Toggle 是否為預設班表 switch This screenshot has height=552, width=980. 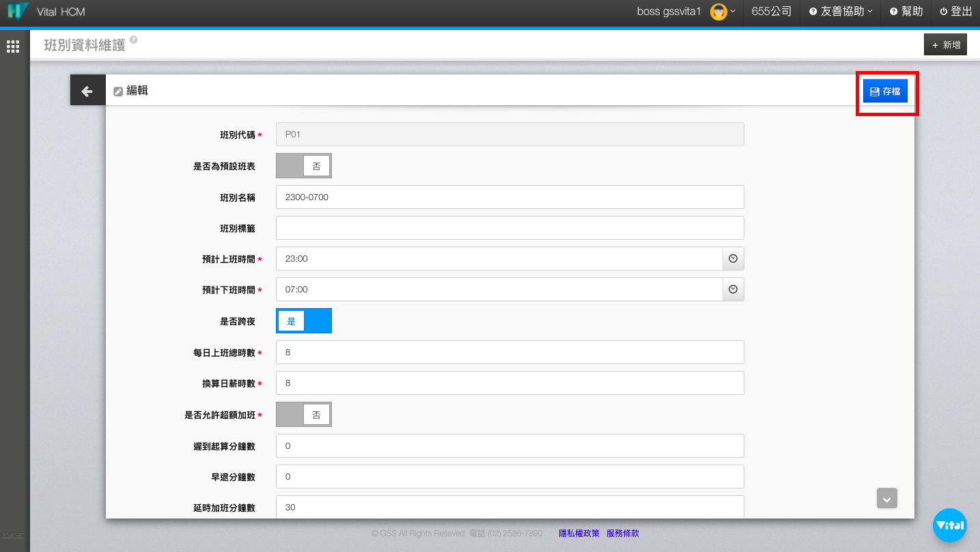click(x=303, y=165)
